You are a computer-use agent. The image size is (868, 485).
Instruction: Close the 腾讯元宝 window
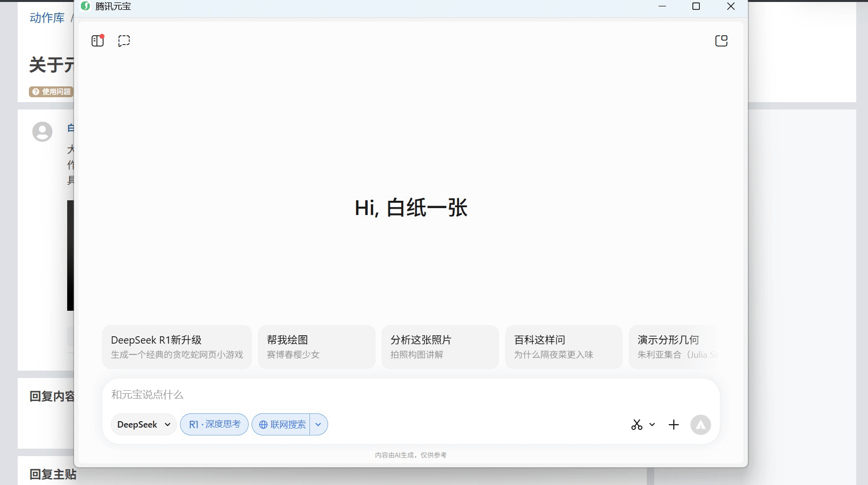point(731,6)
